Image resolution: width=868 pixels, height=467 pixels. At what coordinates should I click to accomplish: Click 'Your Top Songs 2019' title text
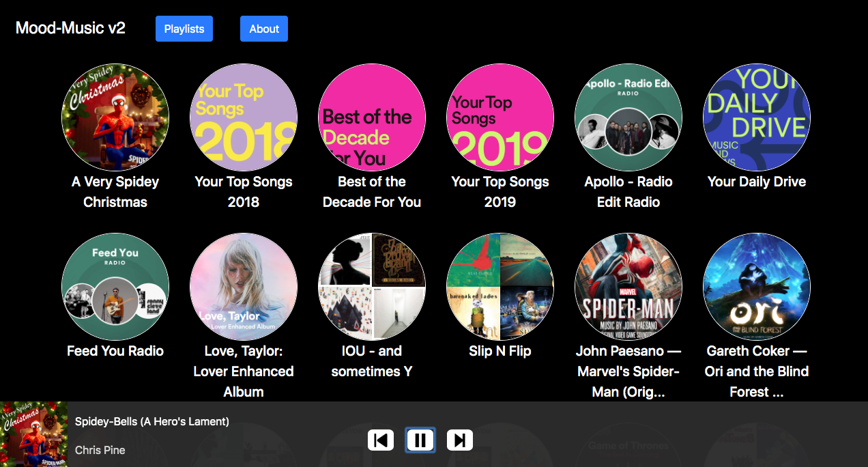pos(500,192)
